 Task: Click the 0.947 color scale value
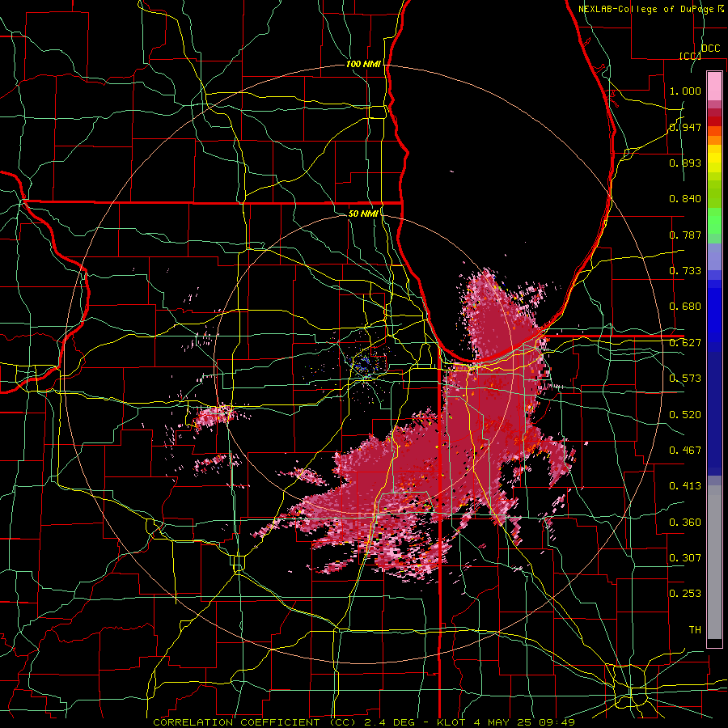[x=685, y=127]
